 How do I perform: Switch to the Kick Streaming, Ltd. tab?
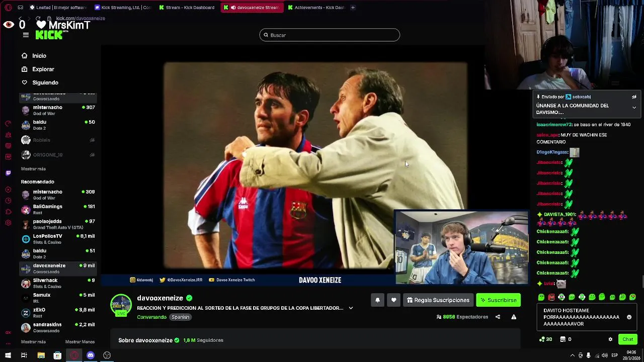123,8
